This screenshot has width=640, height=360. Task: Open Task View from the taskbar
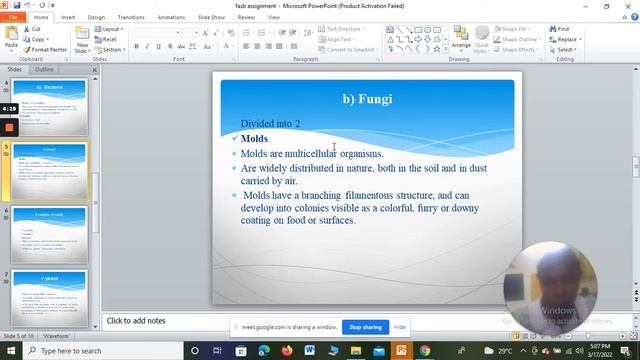tap(217, 351)
